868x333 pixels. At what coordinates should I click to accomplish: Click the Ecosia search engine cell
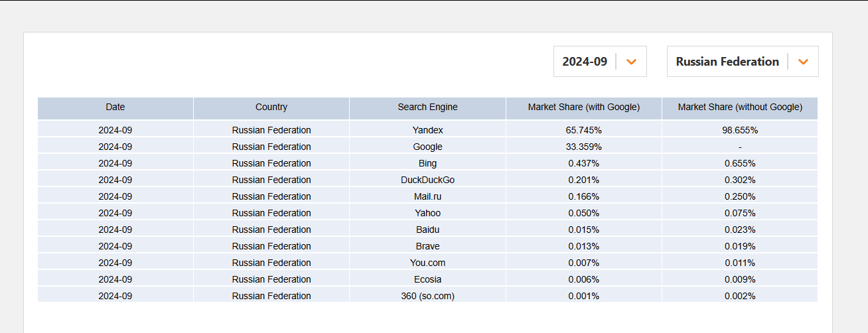point(427,279)
